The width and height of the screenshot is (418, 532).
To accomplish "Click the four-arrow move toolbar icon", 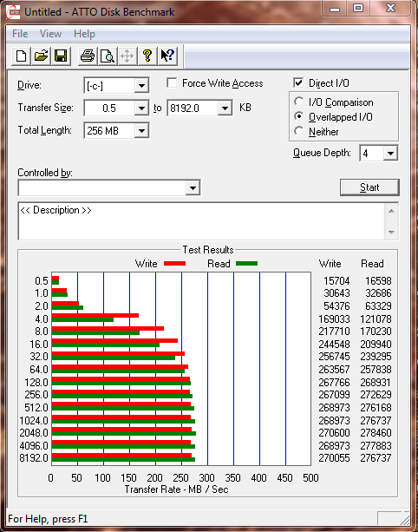I will click(127, 56).
